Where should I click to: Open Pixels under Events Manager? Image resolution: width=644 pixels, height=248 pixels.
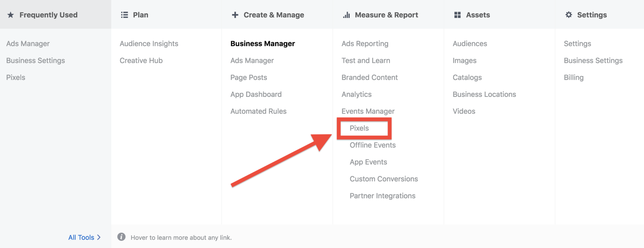pos(359,128)
